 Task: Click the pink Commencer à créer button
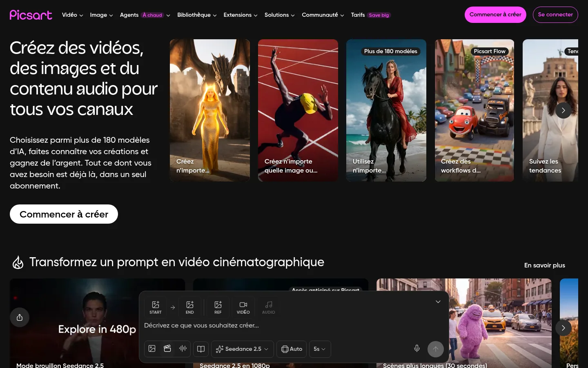[x=495, y=15]
